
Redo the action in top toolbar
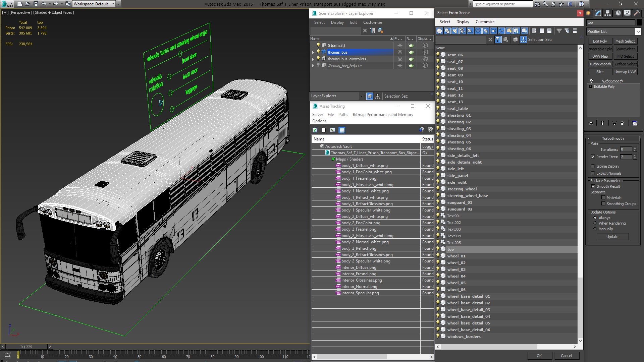(x=56, y=4)
